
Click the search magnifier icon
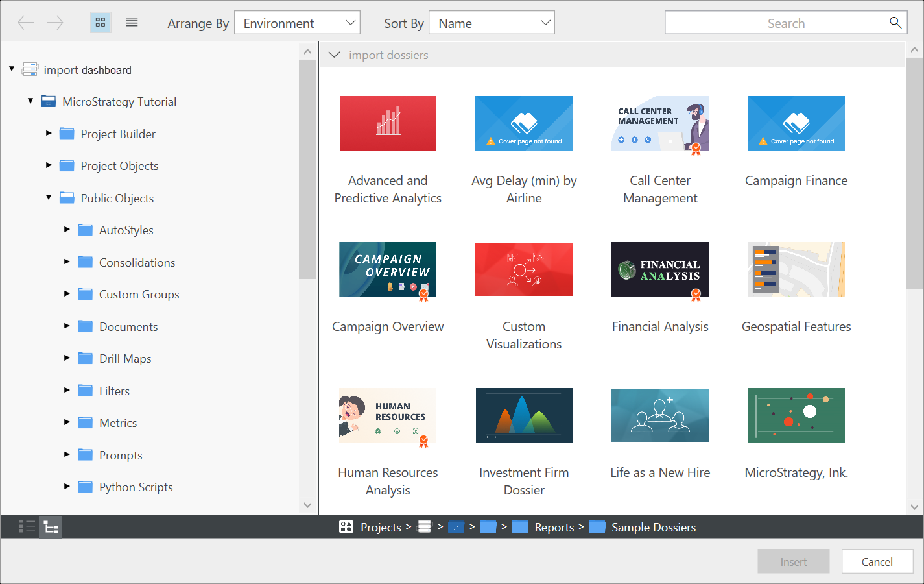click(x=895, y=23)
